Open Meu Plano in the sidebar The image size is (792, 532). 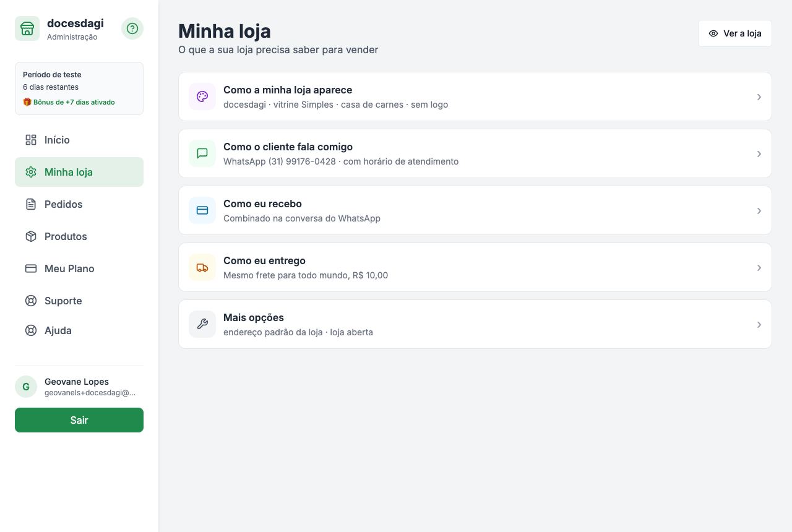[x=79, y=268]
